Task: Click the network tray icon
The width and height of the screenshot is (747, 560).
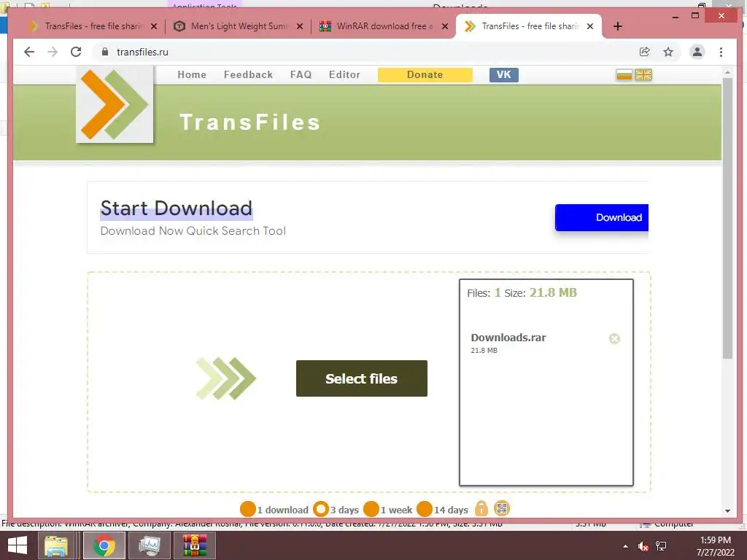Action: [661, 546]
